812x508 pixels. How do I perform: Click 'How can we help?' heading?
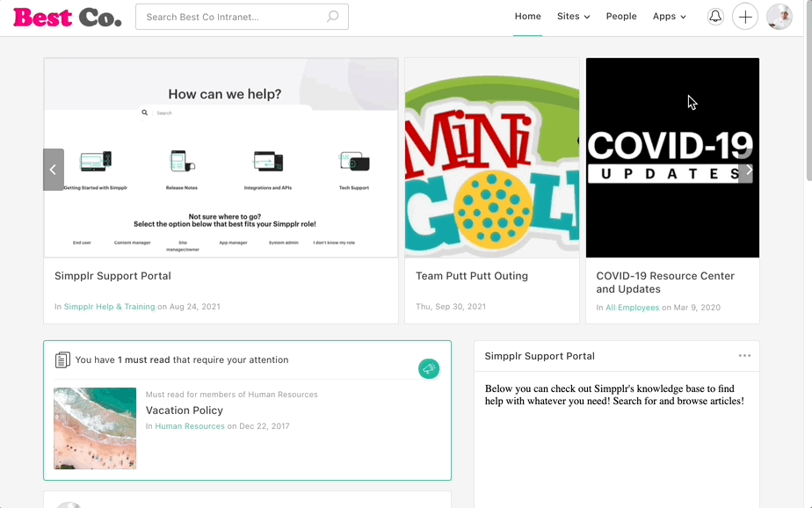point(225,94)
